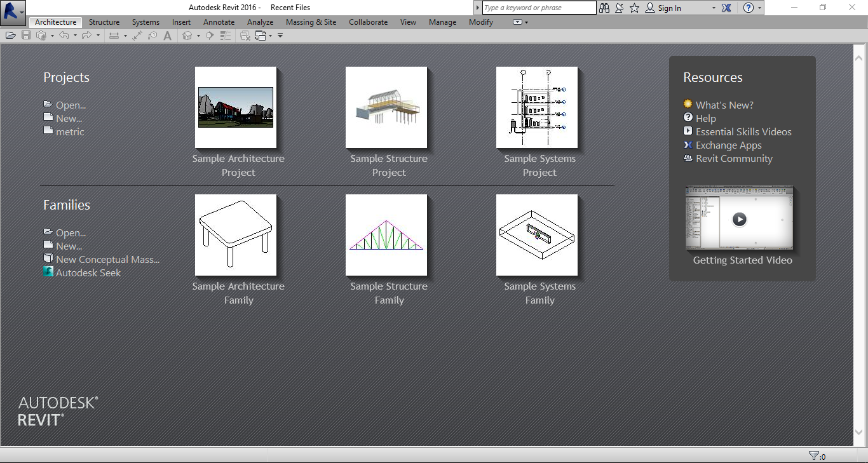Open the View ribbon tab

408,22
